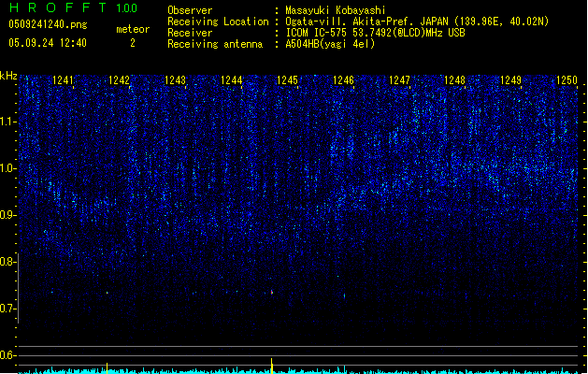Screen dimensions: 588x374
Task: Click the 0.7 kHz frequency tick label
Action: point(7,309)
